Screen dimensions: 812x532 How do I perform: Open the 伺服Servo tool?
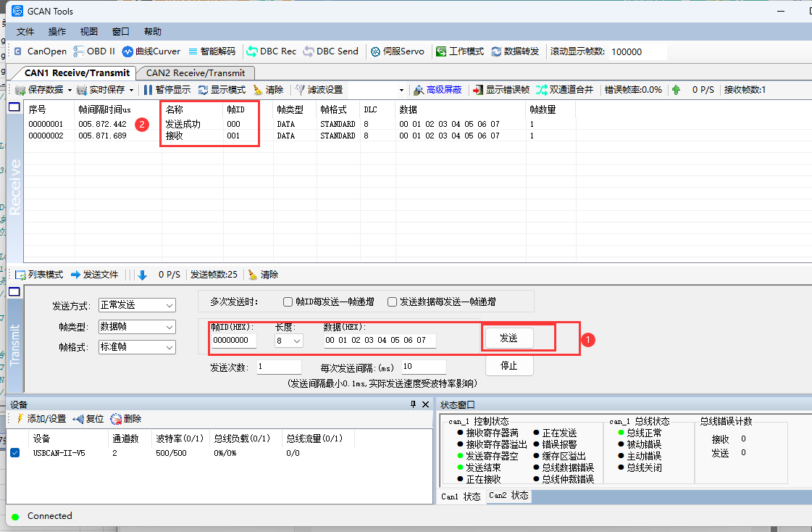click(x=398, y=51)
